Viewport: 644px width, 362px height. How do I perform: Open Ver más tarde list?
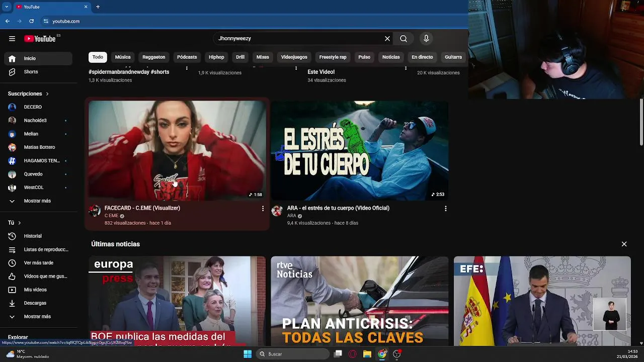coord(38,263)
